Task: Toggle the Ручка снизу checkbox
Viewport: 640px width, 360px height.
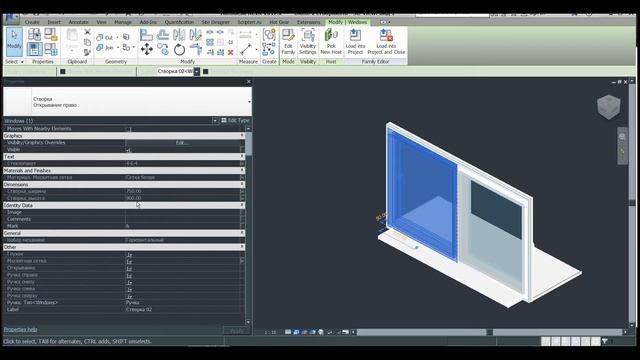Action: pos(129,282)
